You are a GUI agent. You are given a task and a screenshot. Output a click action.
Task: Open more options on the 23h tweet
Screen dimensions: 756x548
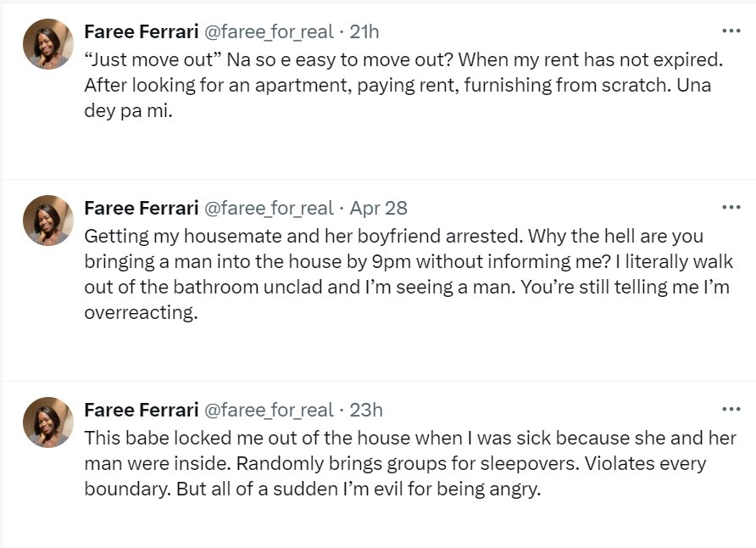731,409
